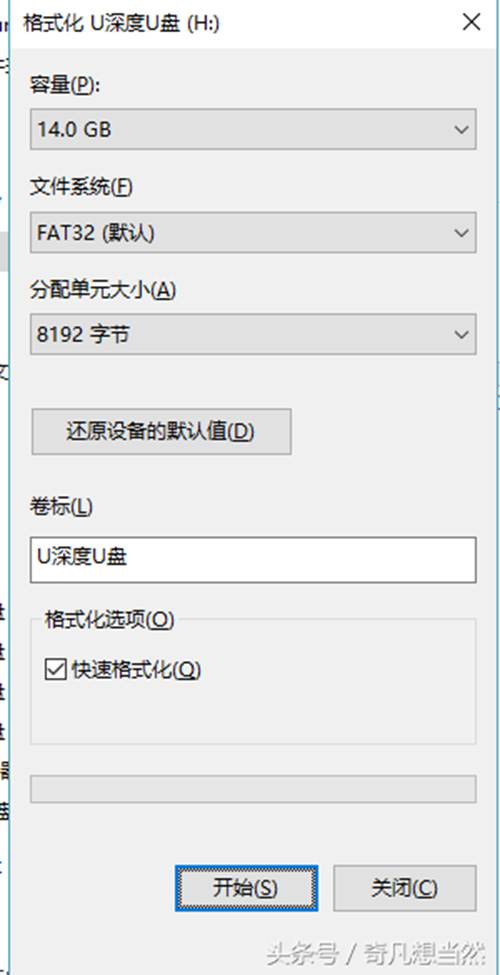Click the 文件系统(F) label

click(x=81, y=186)
